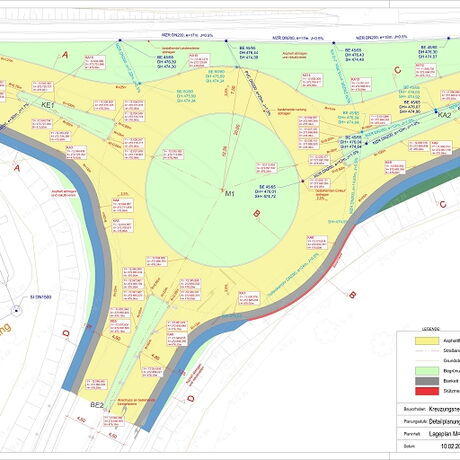
Task: Select the yellow asphalt swatch in legend
Action: click(x=427, y=341)
